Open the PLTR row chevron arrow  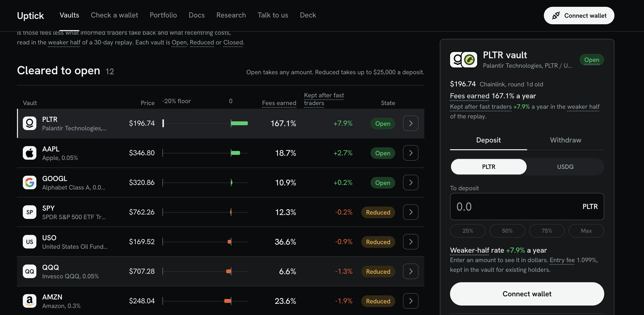coord(411,123)
